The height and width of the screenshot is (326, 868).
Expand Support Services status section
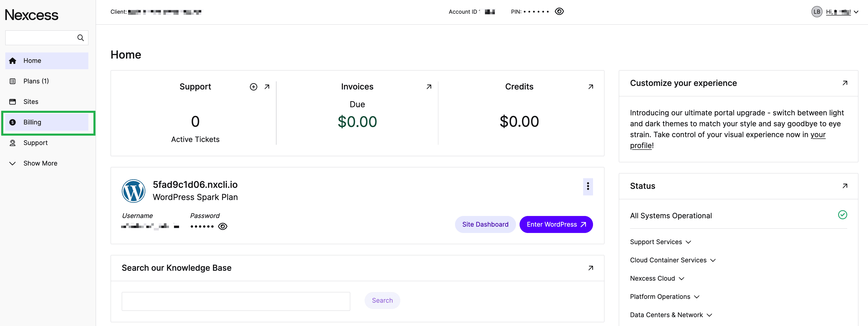pyautogui.click(x=660, y=242)
